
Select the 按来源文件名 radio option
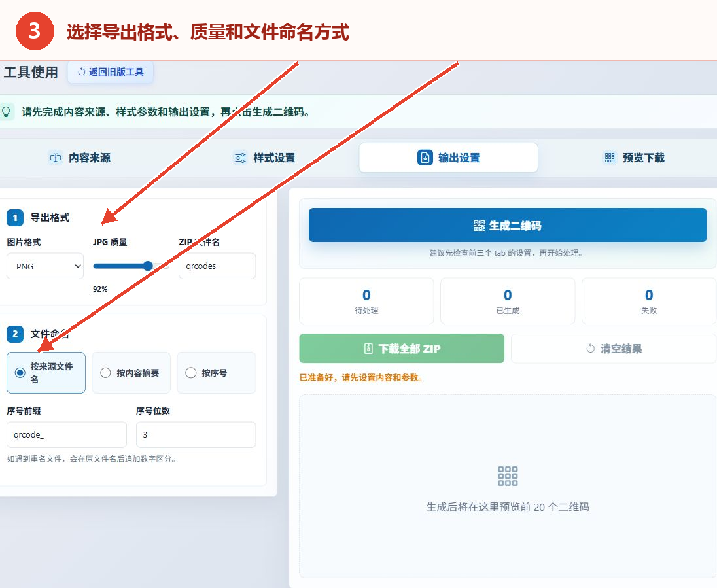click(46, 373)
